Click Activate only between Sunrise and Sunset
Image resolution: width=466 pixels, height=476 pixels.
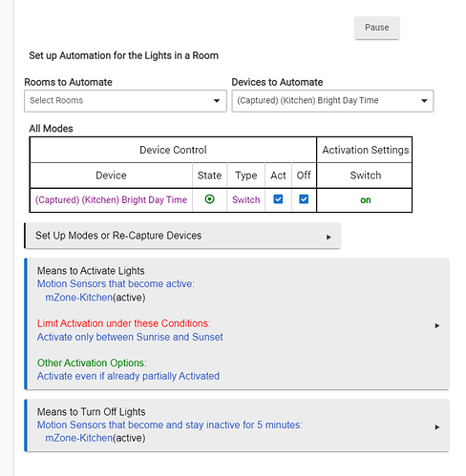click(130, 337)
